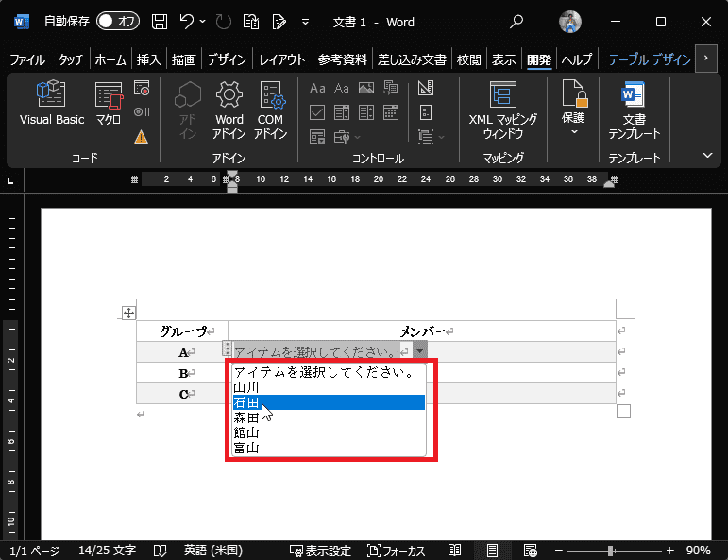
Task: Click the dropdown arrow on the member cell
Action: tap(420, 350)
